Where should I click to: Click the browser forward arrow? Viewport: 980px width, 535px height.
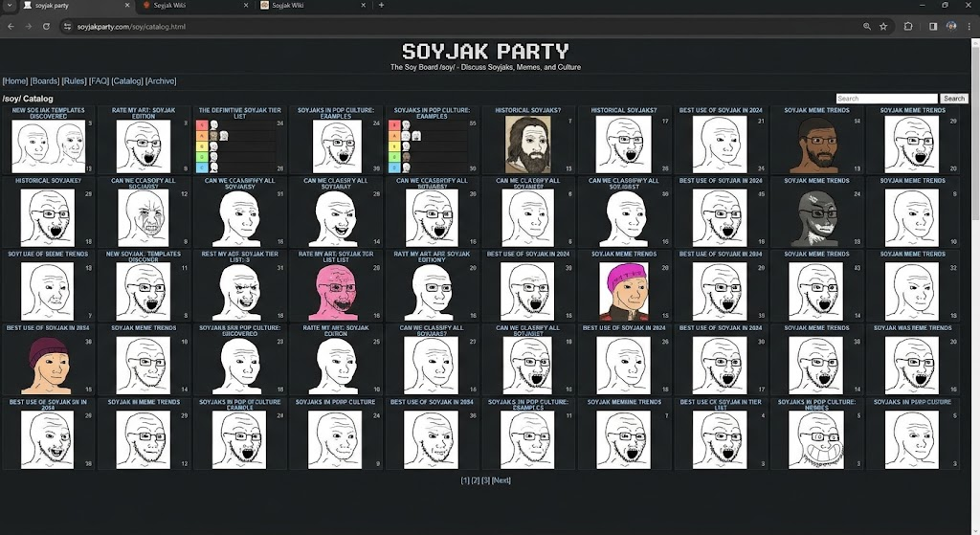pyautogui.click(x=28, y=26)
